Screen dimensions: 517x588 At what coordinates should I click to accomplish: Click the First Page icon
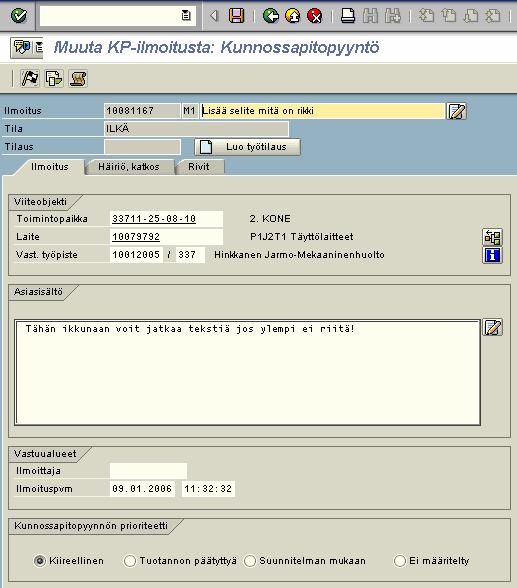pos(426,16)
